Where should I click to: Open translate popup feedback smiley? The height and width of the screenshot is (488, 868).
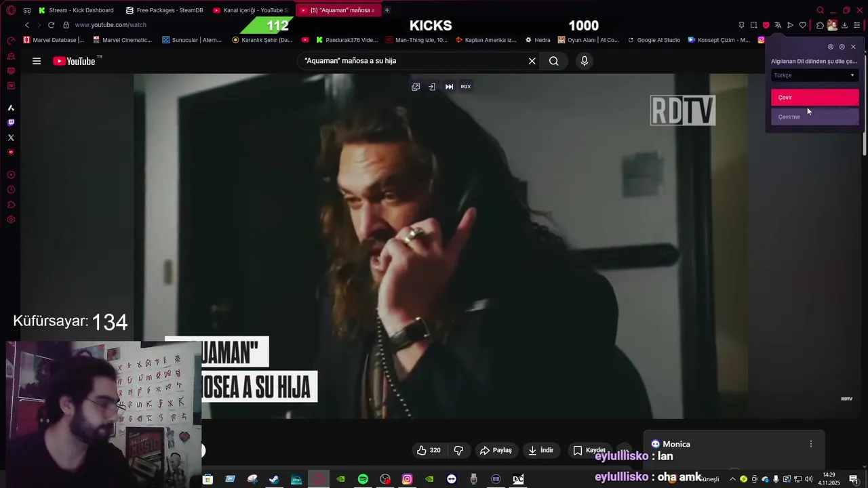click(x=842, y=47)
